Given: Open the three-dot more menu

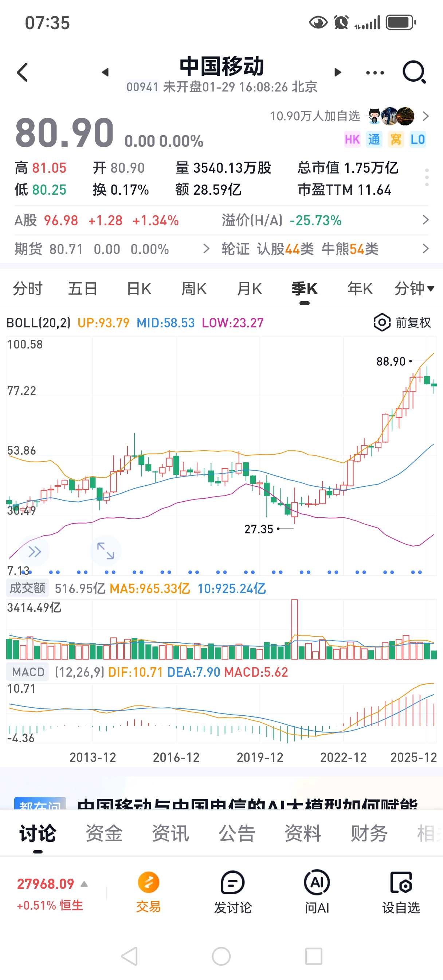Looking at the screenshot, I should point(375,73).
